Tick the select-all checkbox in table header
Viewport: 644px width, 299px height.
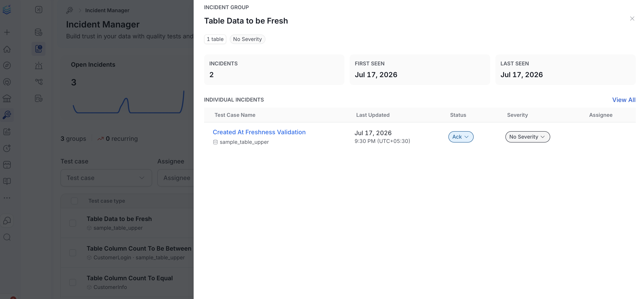74,201
